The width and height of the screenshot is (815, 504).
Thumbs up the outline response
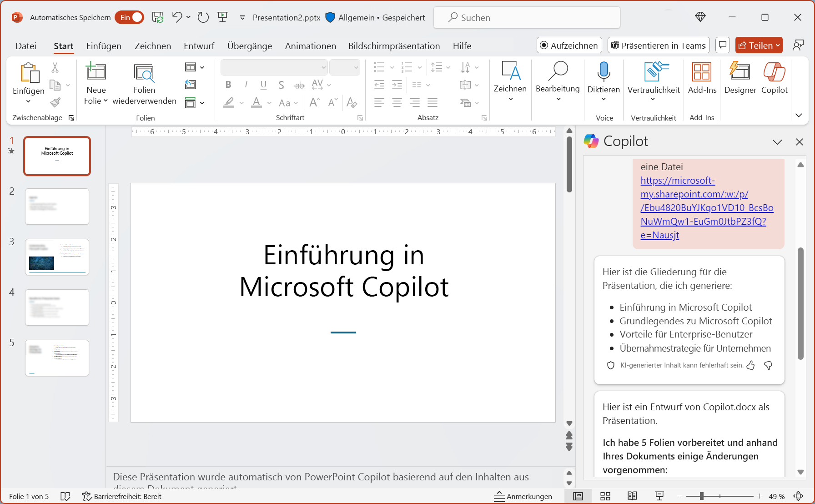click(751, 365)
